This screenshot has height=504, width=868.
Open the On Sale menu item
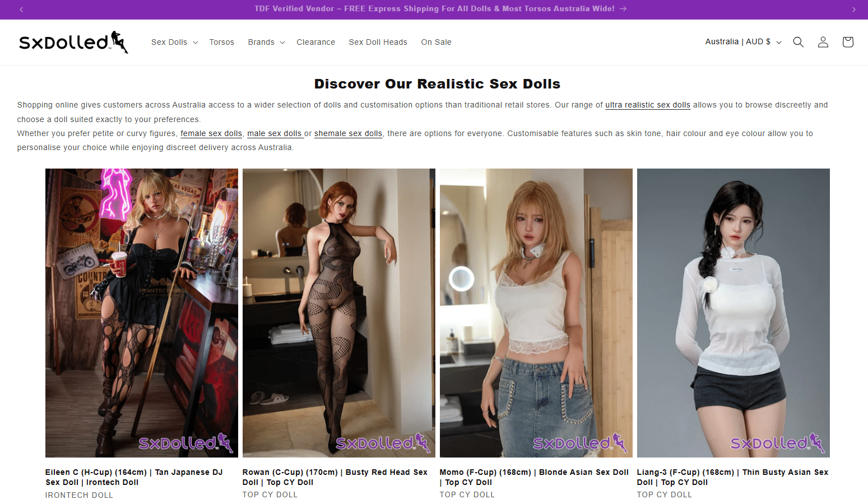(x=437, y=42)
